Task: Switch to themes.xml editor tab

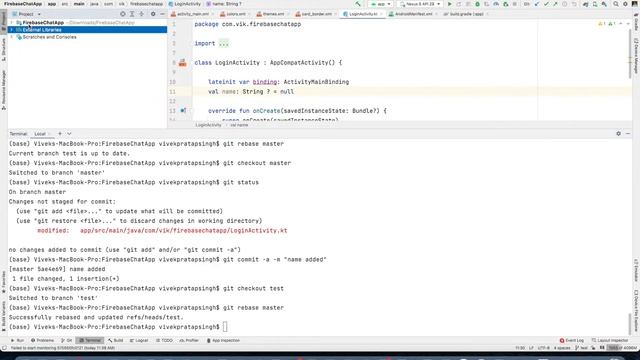Action: [x=272, y=14]
